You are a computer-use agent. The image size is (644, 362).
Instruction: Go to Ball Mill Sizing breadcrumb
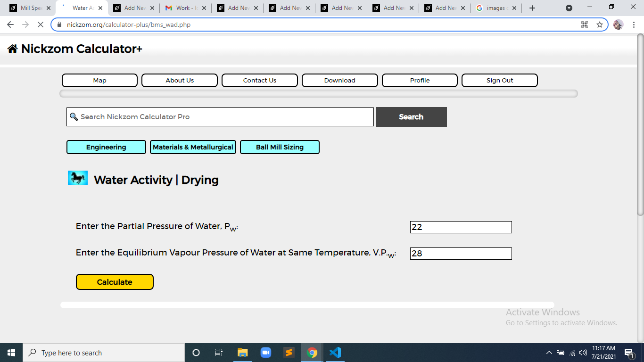click(280, 147)
